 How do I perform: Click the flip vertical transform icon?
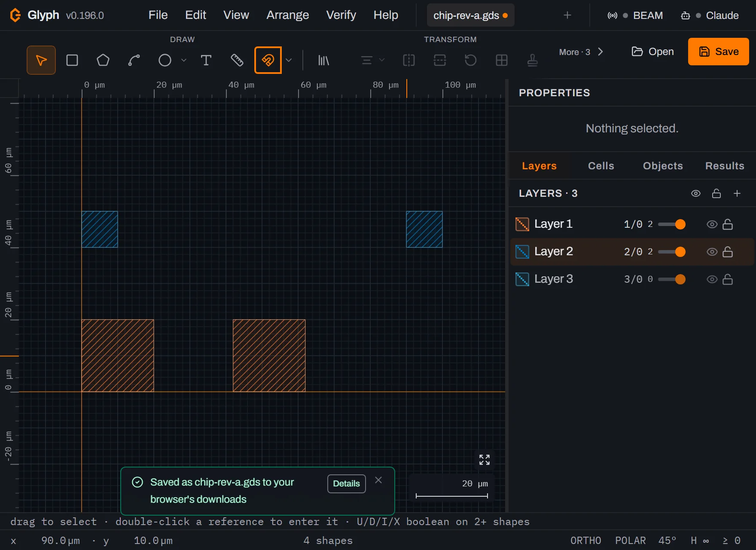click(440, 60)
